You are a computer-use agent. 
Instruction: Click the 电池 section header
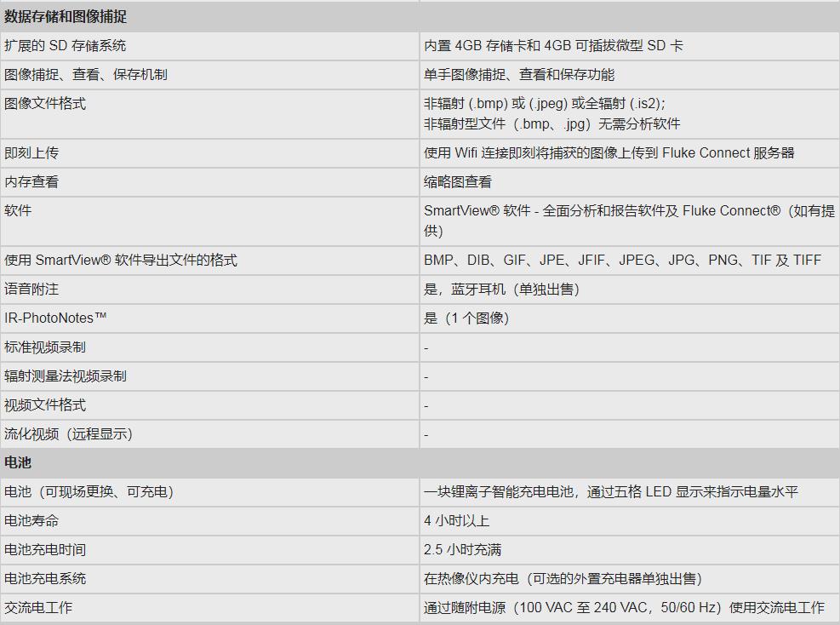[x=18, y=463]
